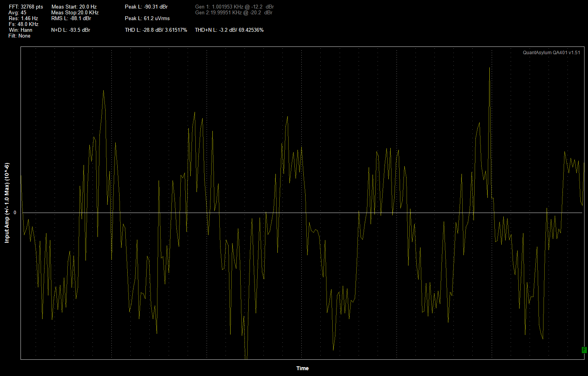Select the Filt: None text
This screenshot has width=588, height=376.
pos(19,36)
